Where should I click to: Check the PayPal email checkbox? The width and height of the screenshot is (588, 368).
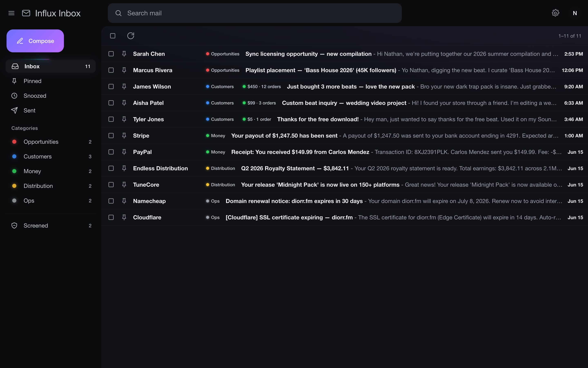(x=111, y=152)
